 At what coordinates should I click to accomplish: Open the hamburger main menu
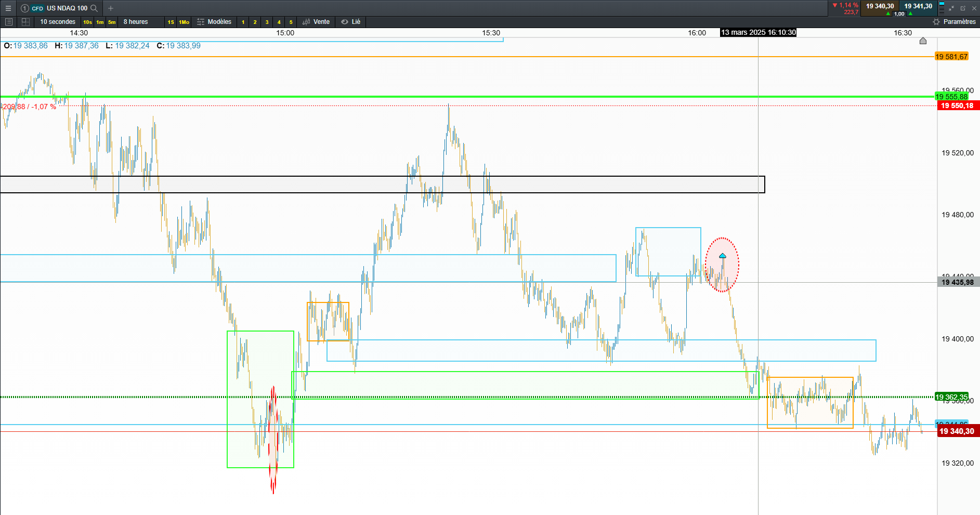8,8
